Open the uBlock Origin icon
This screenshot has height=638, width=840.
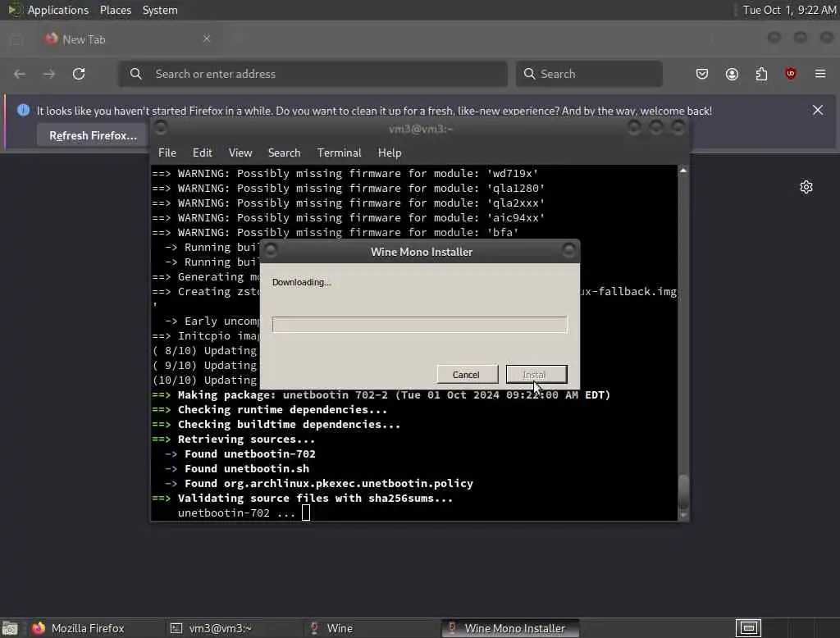pos(791,74)
